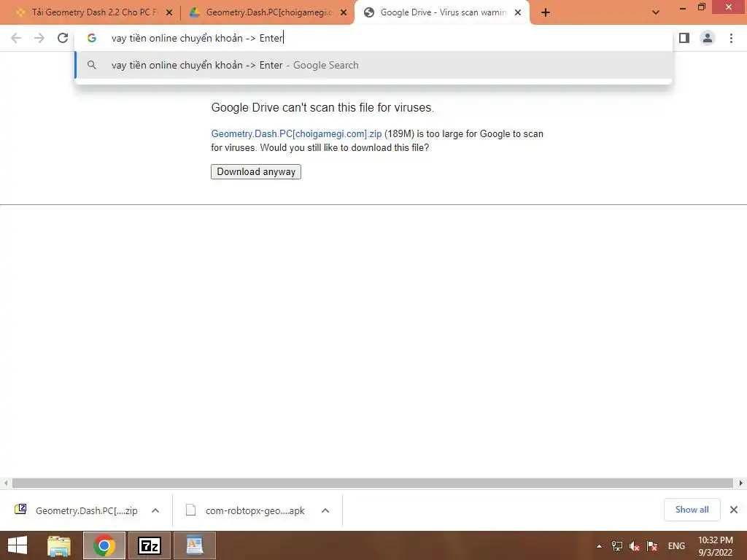This screenshot has width=747, height=560.
Task: Click the scrollbar right arrow
Action: (x=741, y=483)
